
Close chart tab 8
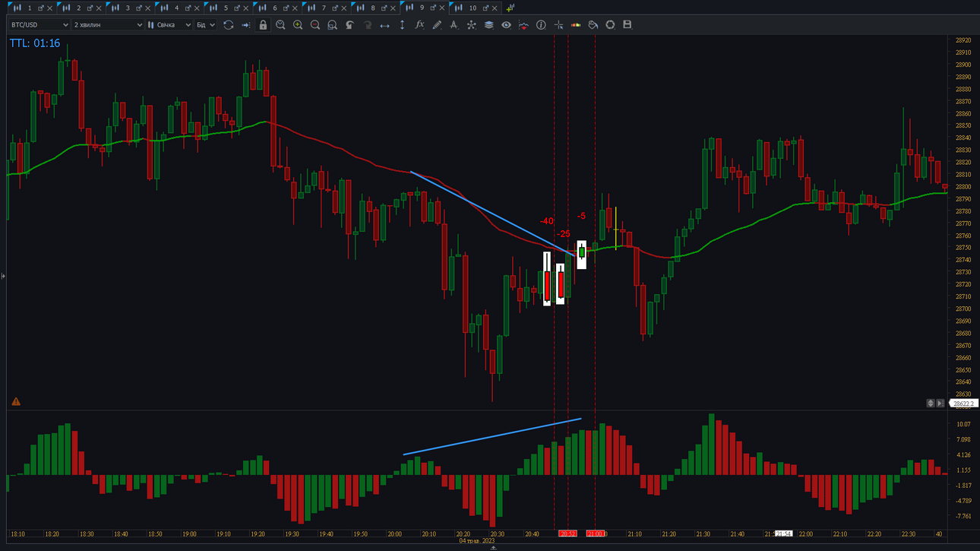pyautogui.click(x=393, y=8)
